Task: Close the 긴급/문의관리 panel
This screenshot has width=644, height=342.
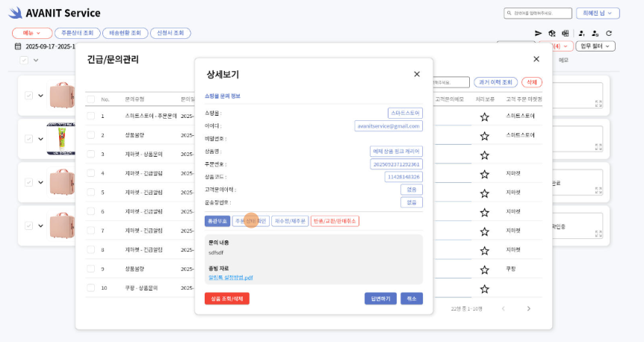Action: pos(536,59)
